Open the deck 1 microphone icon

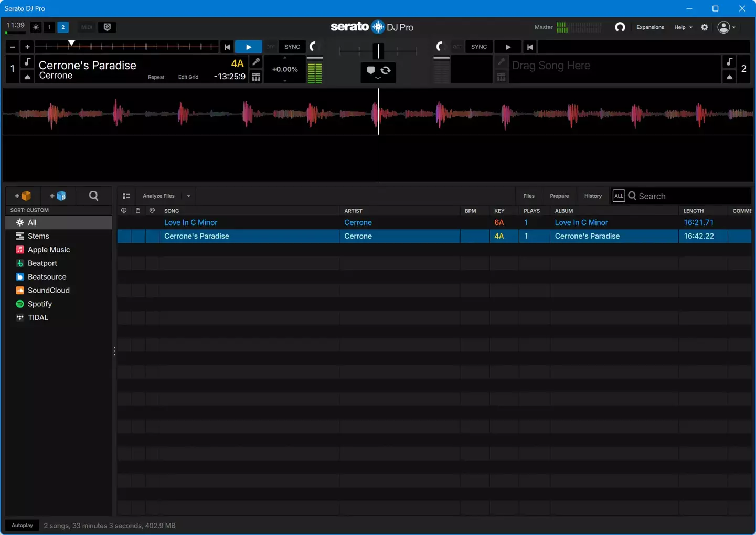(256, 62)
